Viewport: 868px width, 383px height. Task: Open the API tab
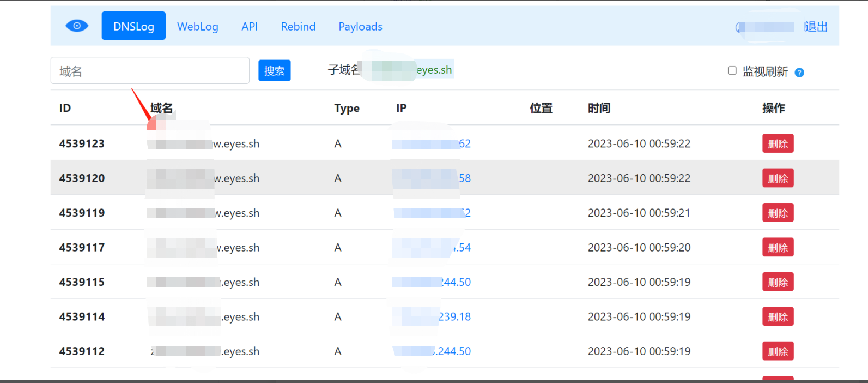250,26
